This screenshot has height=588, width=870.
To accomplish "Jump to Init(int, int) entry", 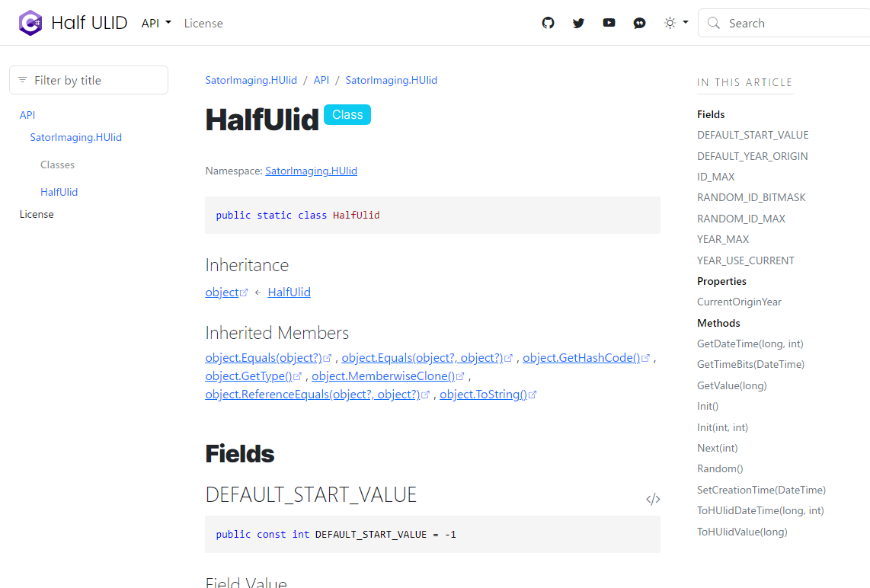I will point(722,427).
